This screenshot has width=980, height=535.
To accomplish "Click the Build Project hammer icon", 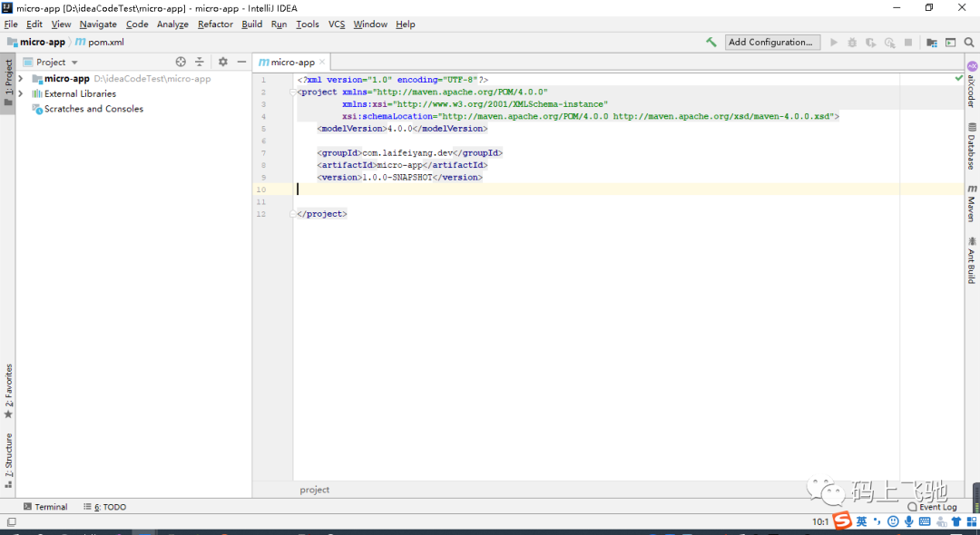I will [x=711, y=43].
